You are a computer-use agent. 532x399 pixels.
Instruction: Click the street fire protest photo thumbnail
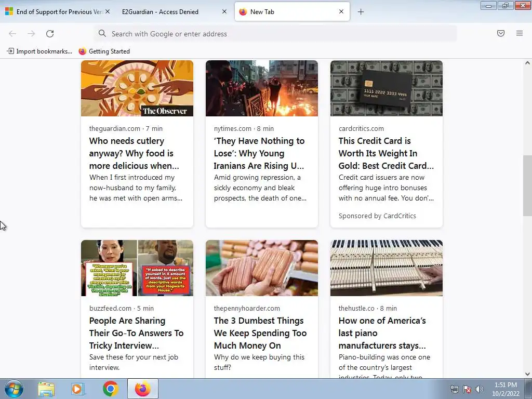(262, 88)
